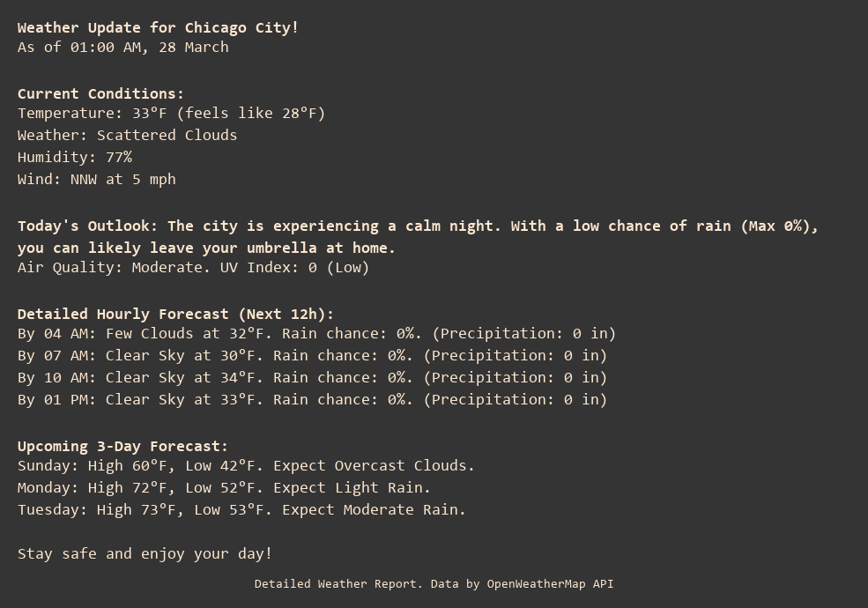
Task: Click the "By 04 AM" Few Clouds forecast
Action: [x=316, y=334]
